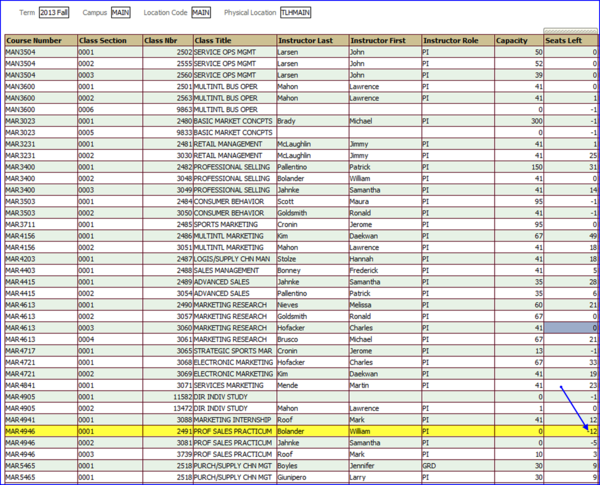The image size is (600, 485).
Task: Click the Class Section column header
Action: click(x=110, y=41)
